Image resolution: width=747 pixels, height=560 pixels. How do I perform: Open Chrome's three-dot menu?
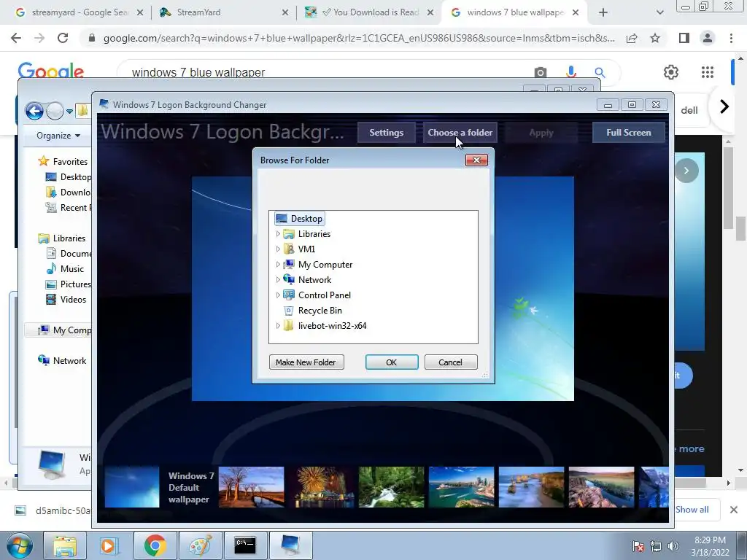point(731,38)
